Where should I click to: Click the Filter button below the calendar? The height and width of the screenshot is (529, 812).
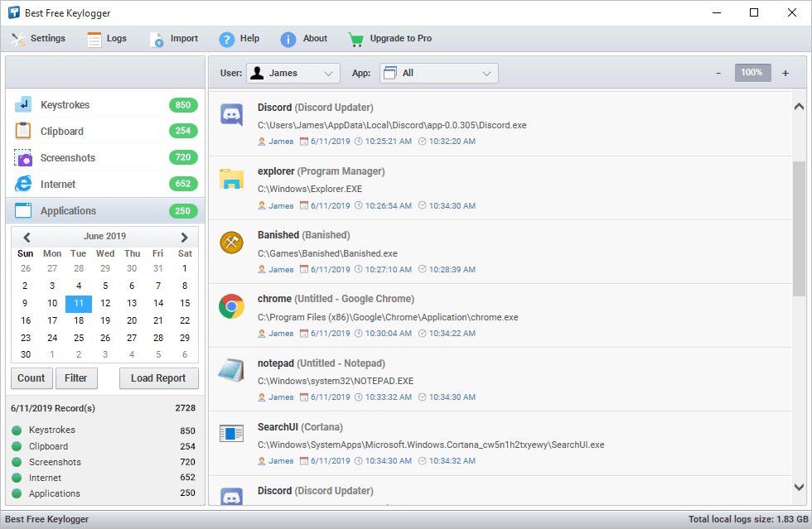[x=76, y=378]
